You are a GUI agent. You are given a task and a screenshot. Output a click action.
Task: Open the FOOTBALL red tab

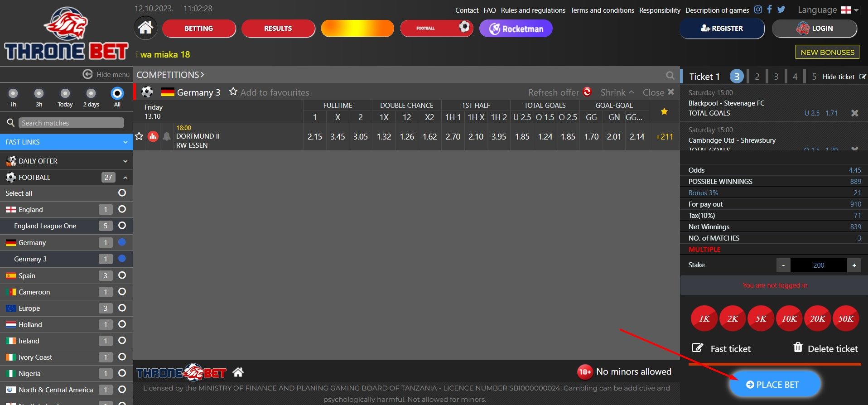tap(437, 28)
